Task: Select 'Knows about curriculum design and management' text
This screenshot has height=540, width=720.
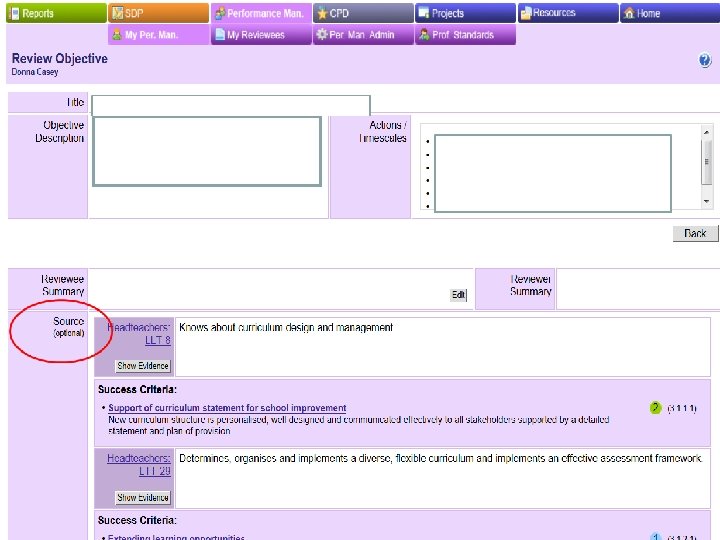Action: pos(286,327)
